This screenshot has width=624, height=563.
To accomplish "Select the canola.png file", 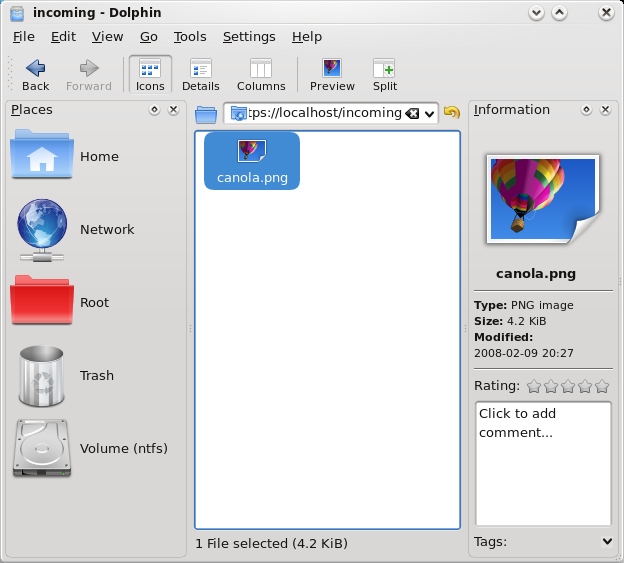I will coord(252,161).
